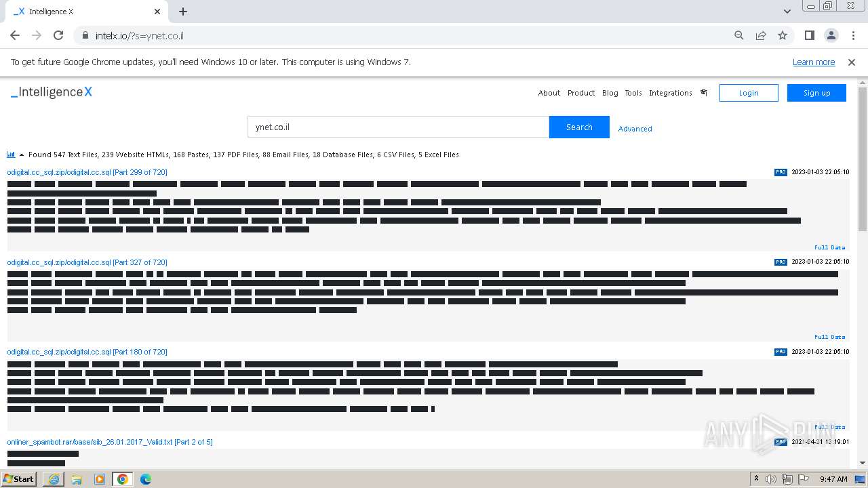868x488 pixels.
Task: Open result sib_26.01.2017_Valid.txt Part 2 of 5
Action: [x=110, y=442]
